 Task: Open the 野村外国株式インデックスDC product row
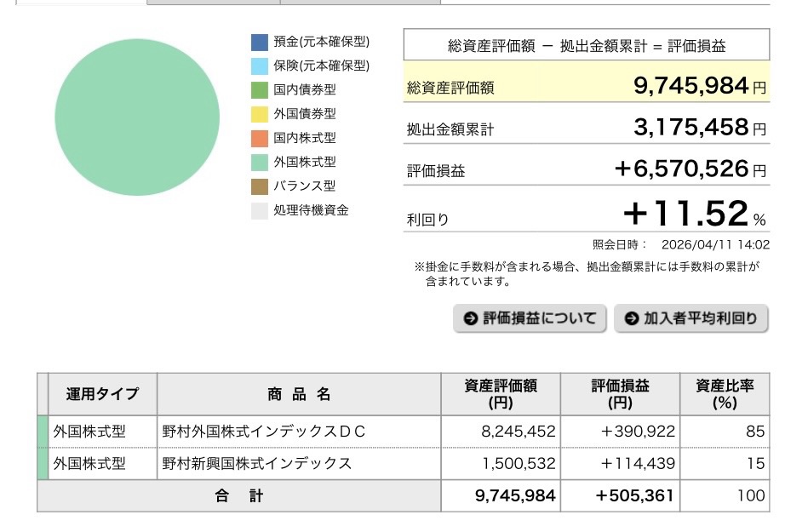coord(264,432)
